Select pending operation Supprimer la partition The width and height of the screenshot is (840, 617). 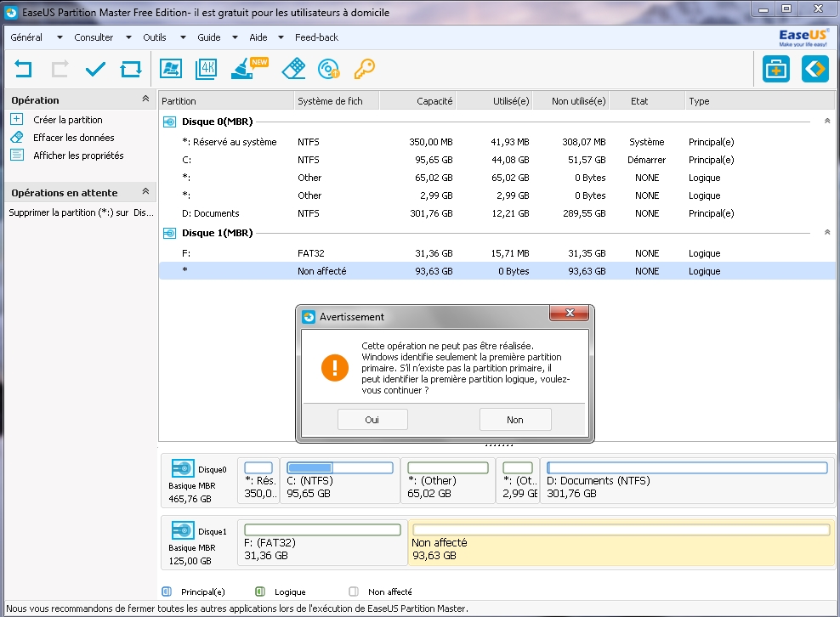(81, 212)
